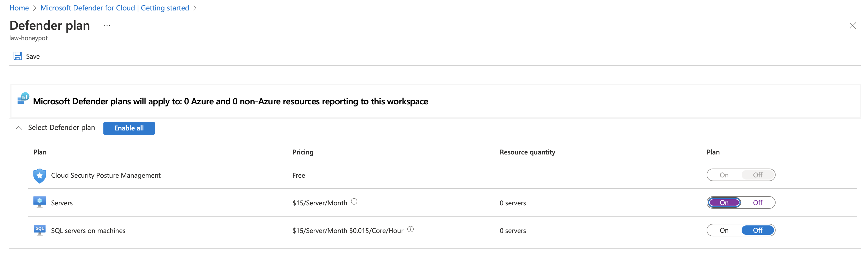Screen dimensions: 868x263
Task: Click the Servers plan monitor icon
Action: (40, 202)
